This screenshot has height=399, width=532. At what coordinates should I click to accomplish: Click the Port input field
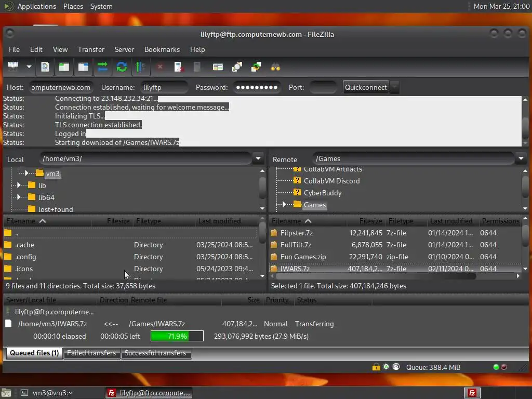[x=323, y=87]
